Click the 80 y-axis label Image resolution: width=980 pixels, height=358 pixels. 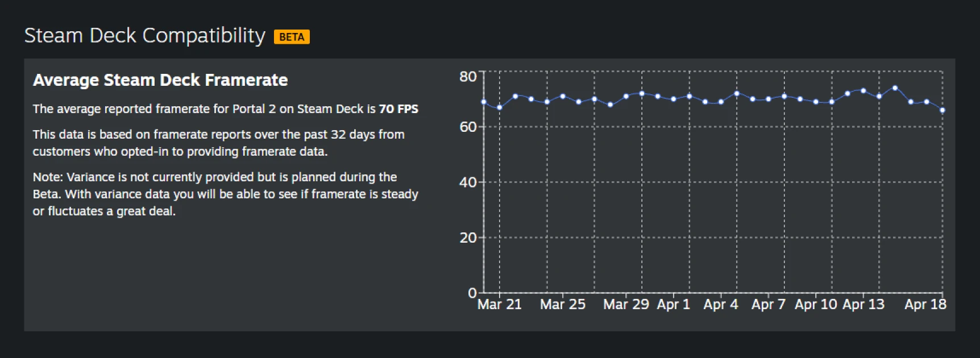[468, 77]
